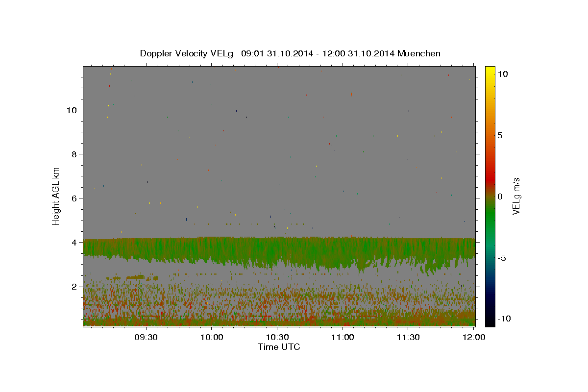The image size is (588, 392).
Task: Click the 09:30 time tick label
Action: click(x=146, y=338)
